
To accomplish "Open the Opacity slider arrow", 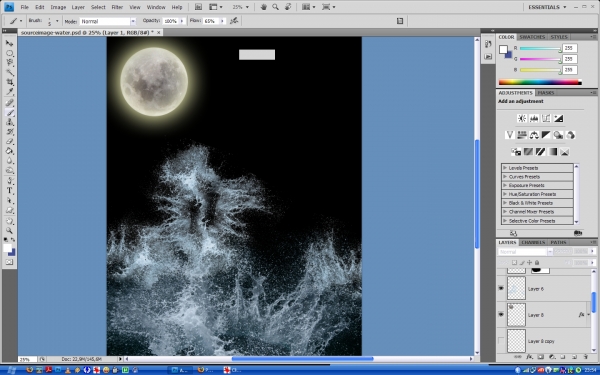I will pos(182,21).
